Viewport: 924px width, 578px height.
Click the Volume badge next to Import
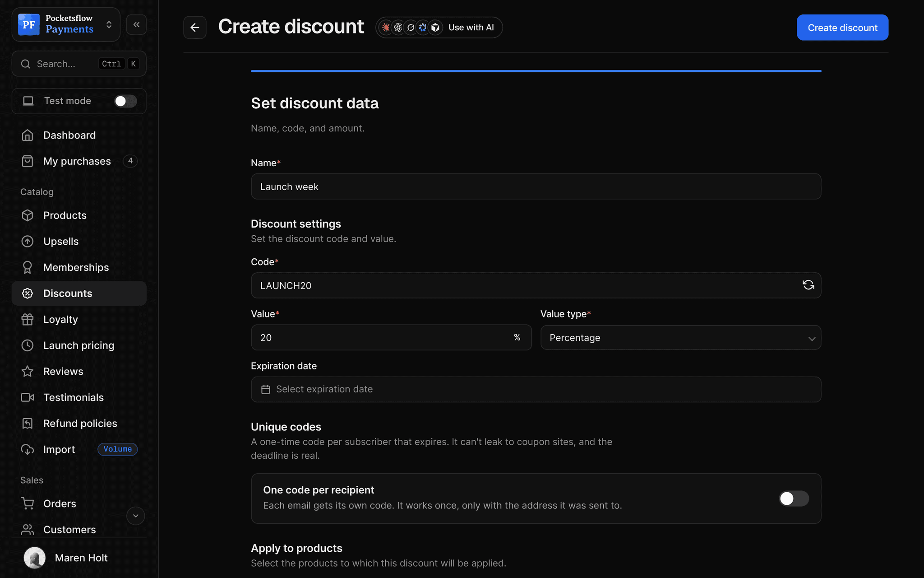pos(118,449)
